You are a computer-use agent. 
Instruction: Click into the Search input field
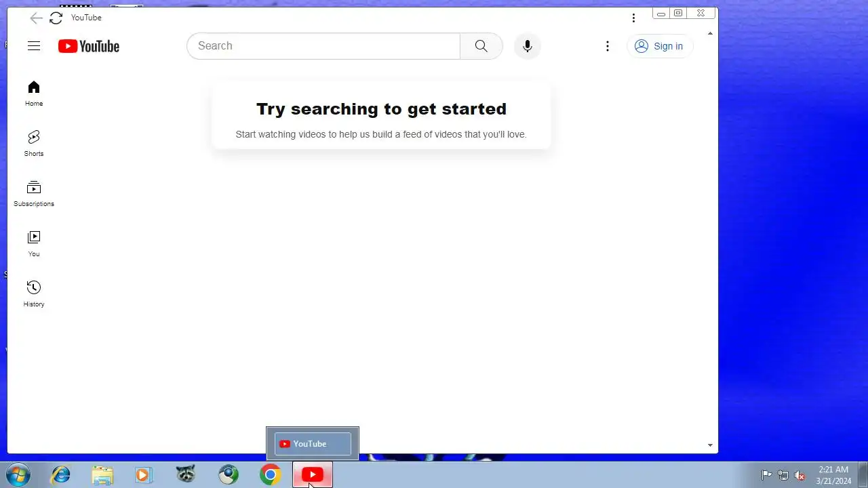point(323,46)
